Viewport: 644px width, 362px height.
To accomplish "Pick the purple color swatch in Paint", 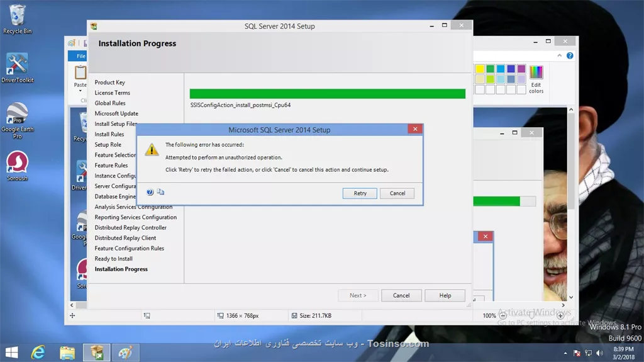I will point(521,69).
